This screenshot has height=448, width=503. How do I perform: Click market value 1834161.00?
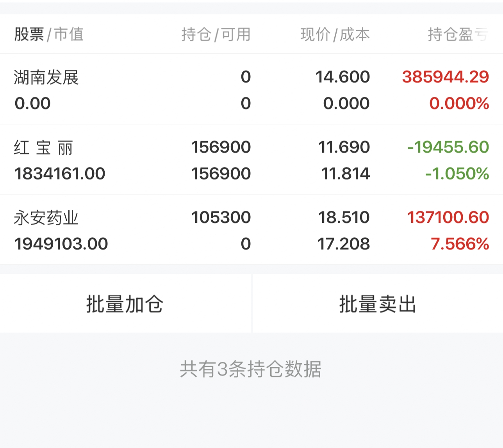(x=60, y=174)
